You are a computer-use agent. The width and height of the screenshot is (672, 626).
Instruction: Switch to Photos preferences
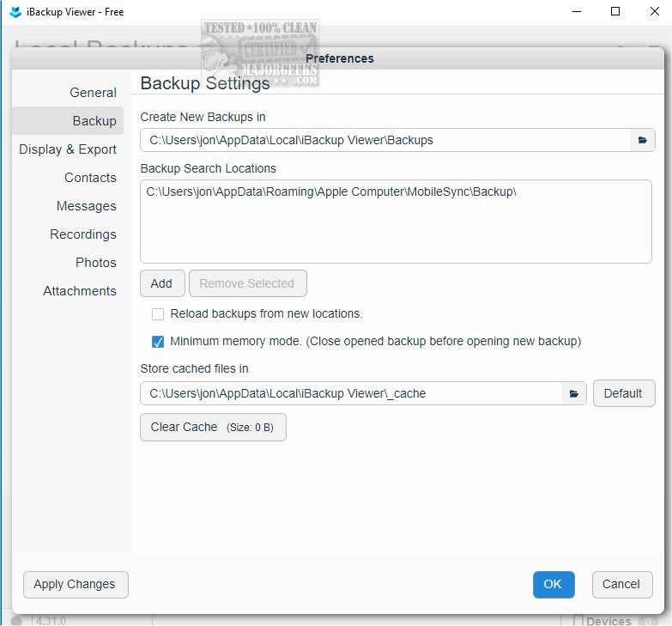96,263
